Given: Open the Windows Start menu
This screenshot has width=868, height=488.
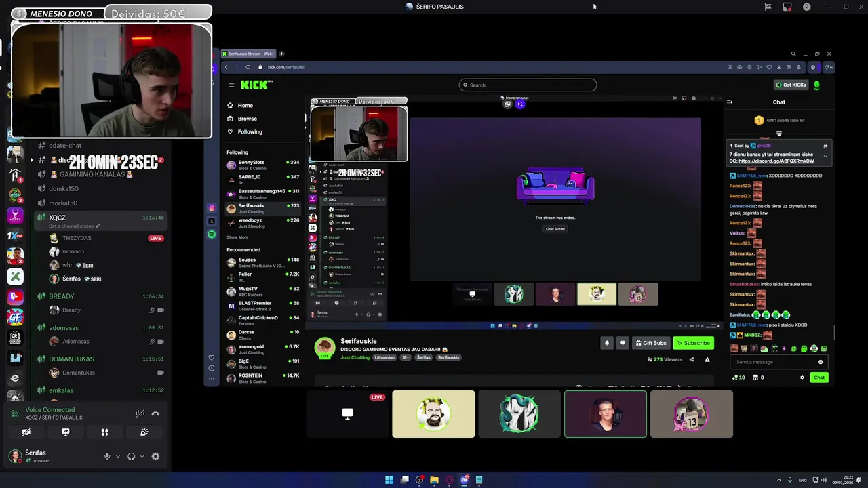Looking at the screenshot, I should pyautogui.click(x=389, y=480).
